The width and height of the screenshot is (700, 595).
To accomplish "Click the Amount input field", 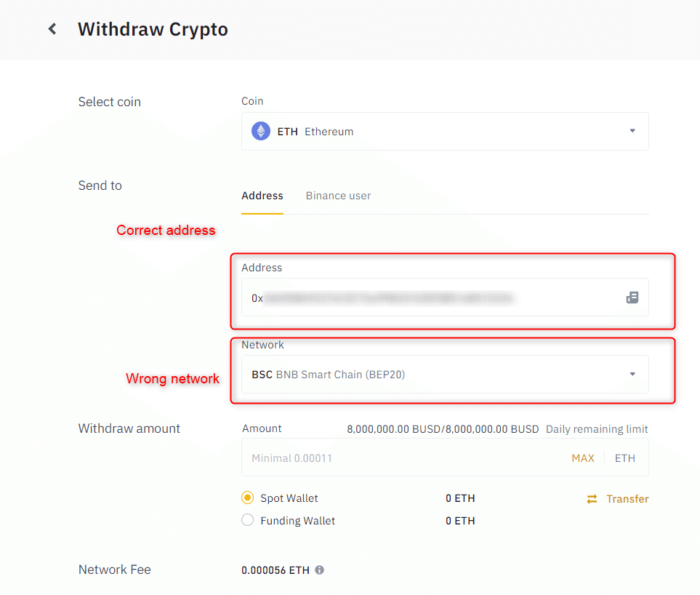I will point(400,458).
